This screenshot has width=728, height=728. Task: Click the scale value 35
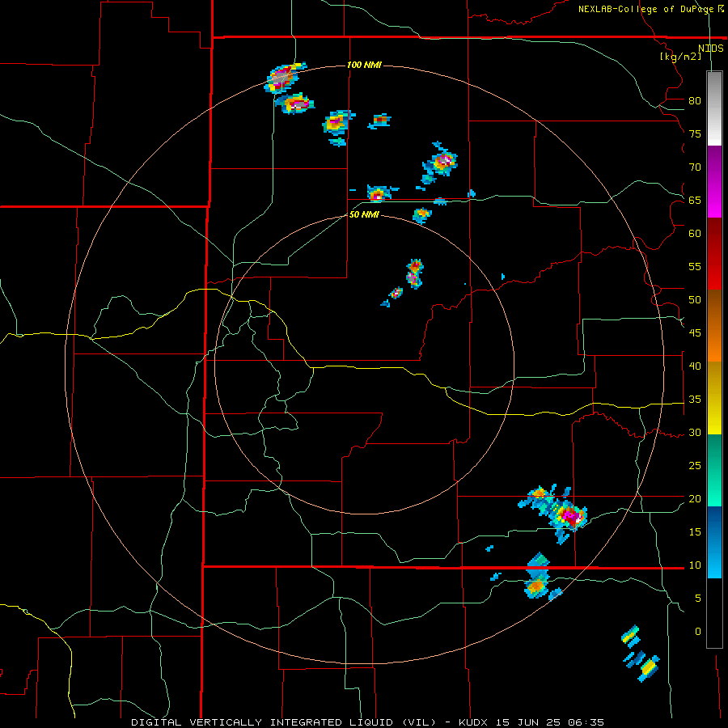pos(695,400)
